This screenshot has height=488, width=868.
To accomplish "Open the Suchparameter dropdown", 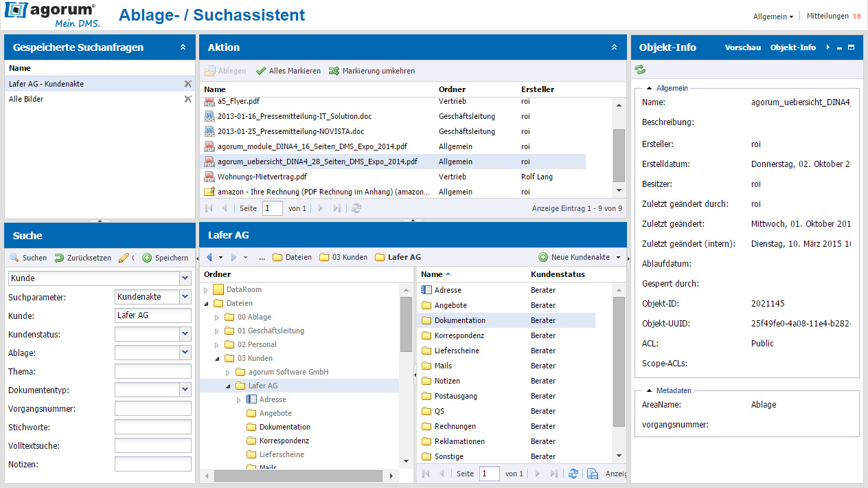I will coord(185,296).
